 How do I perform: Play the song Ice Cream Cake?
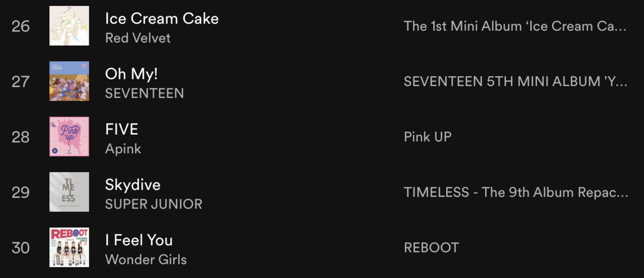(162, 19)
